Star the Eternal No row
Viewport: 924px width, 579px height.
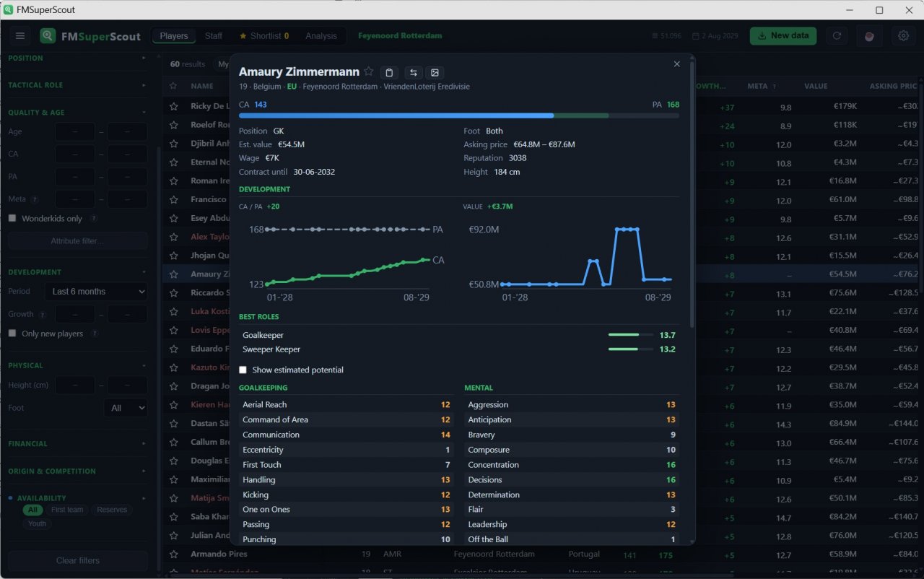click(x=173, y=162)
